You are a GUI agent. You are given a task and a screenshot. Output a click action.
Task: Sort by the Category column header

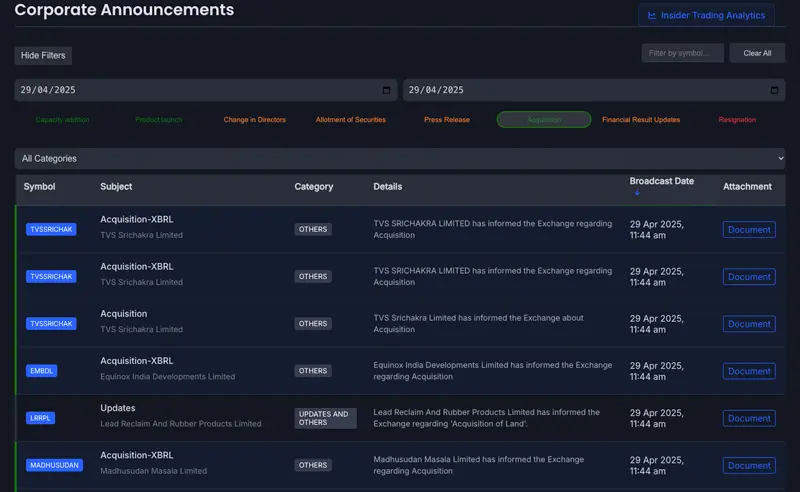point(314,187)
